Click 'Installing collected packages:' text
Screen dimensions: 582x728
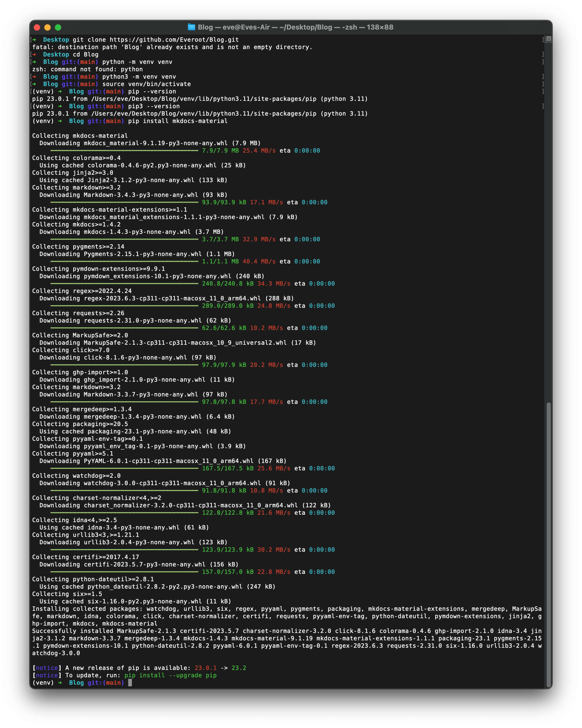pyautogui.click(x=87, y=609)
